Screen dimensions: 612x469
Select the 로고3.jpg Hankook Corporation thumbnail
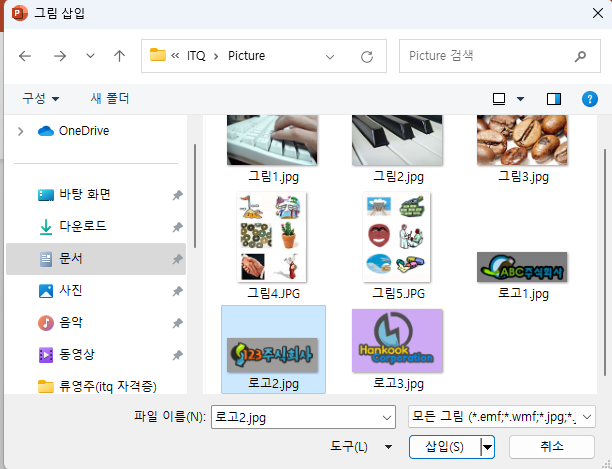[397, 341]
